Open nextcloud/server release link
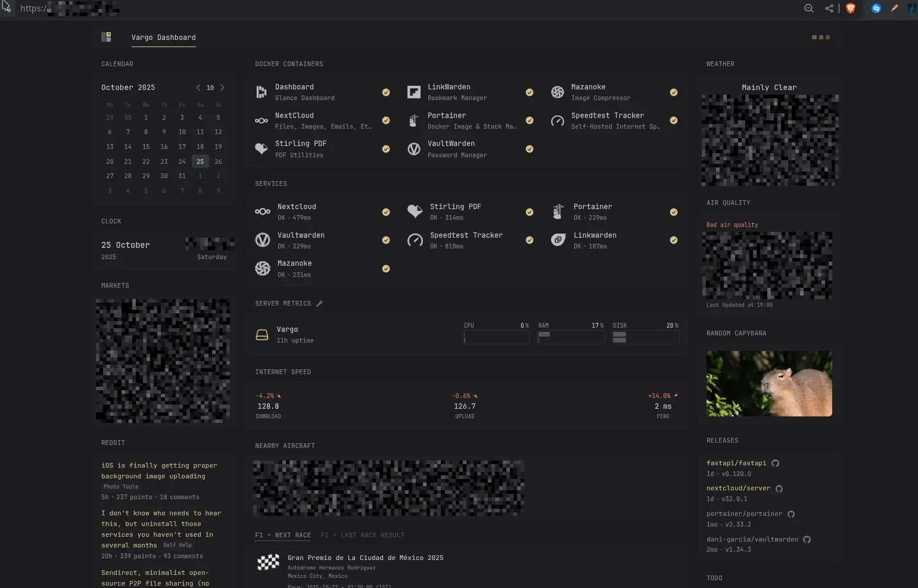Image resolution: width=918 pixels, height=588 pixels. coord(738,488)
